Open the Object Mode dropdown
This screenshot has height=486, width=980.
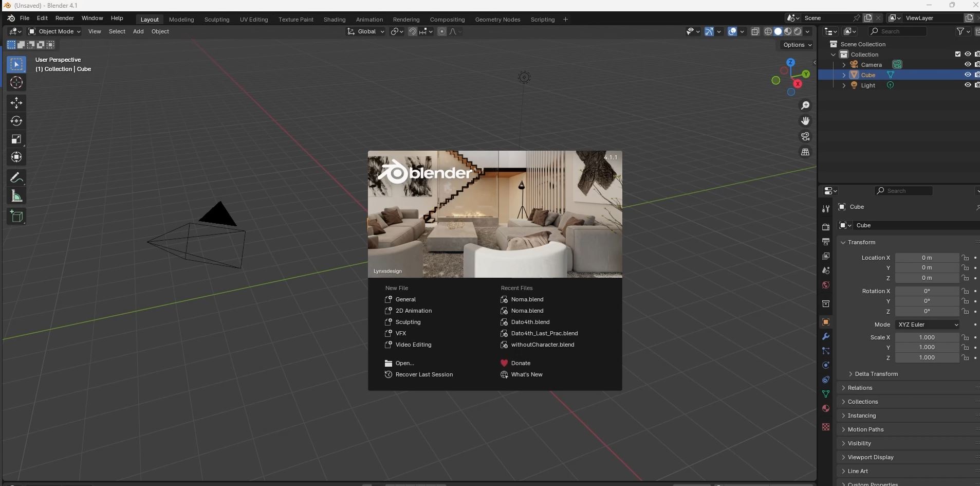tap(54, 31)
